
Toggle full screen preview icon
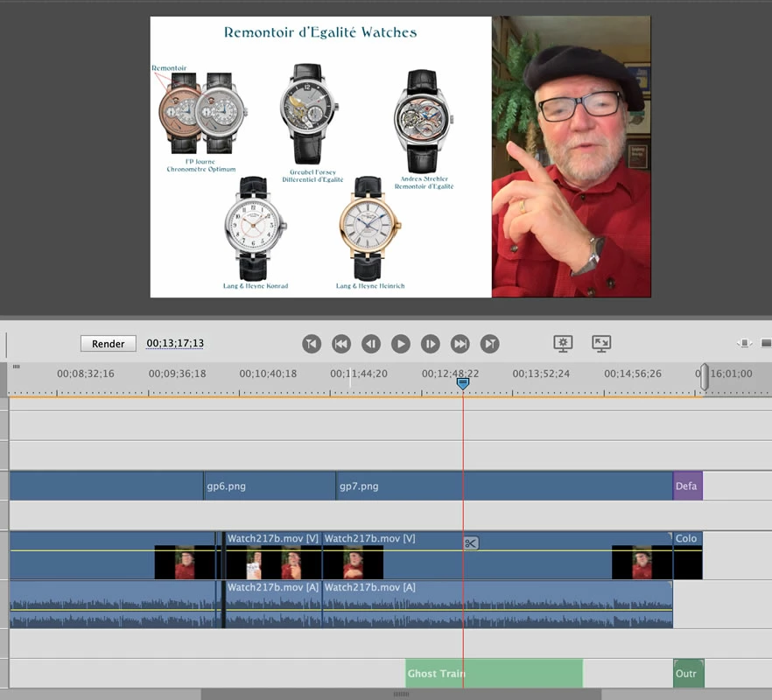(x=601, y=343)
